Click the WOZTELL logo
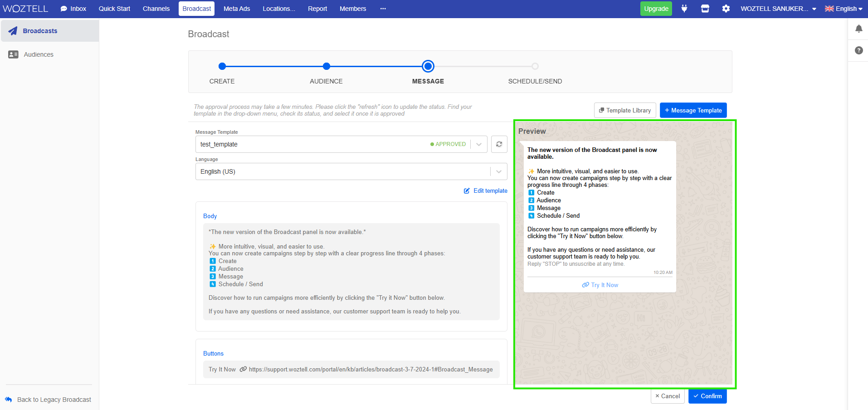 (25, 9)
